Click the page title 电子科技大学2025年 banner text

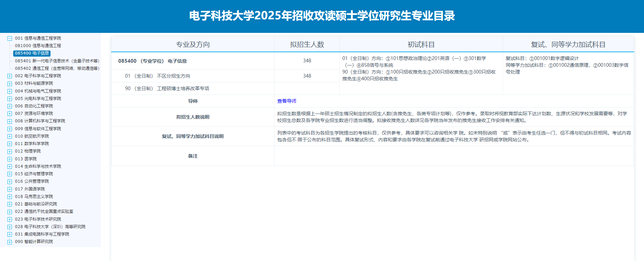(x=322, y=16)
